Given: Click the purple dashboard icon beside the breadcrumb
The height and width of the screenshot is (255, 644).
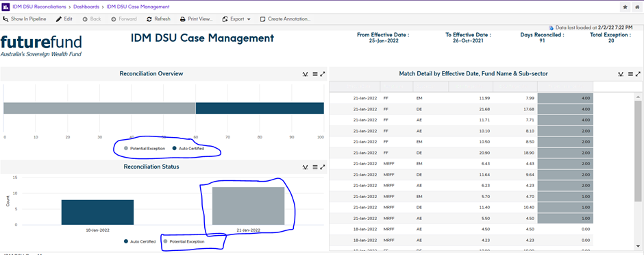Looking at the screenshot, I should click(x=5, y=7).
